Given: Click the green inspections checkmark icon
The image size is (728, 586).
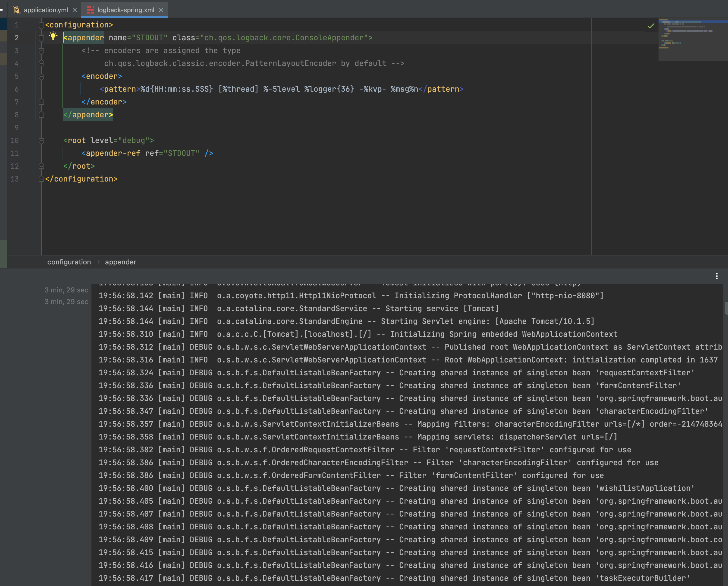Looking at the screenshot, I should coord(651,26).
